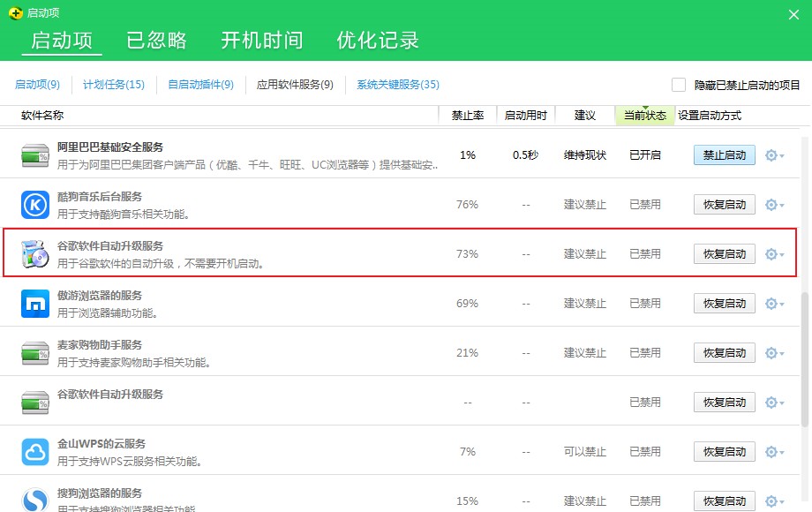The height and width of the screenshot is (512, 812).
Task: Click 恢复启动 for 麦家购物助手服务
Action: (x=725, y=353)
